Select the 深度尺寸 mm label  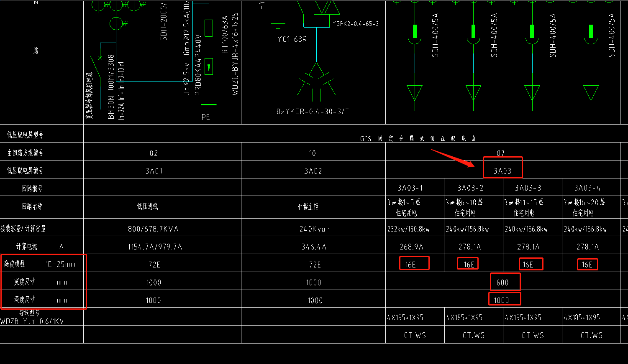(x=40, y=300)
